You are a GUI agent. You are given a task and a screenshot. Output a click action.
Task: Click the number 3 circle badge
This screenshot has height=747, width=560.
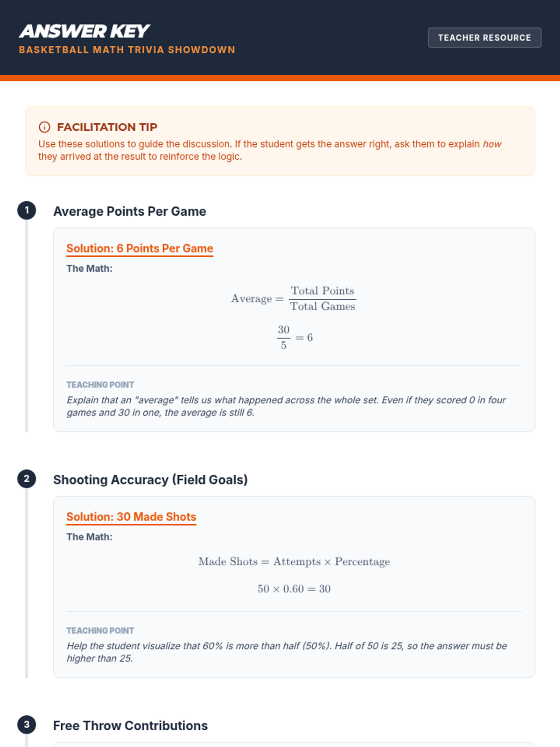pos(27,725)
